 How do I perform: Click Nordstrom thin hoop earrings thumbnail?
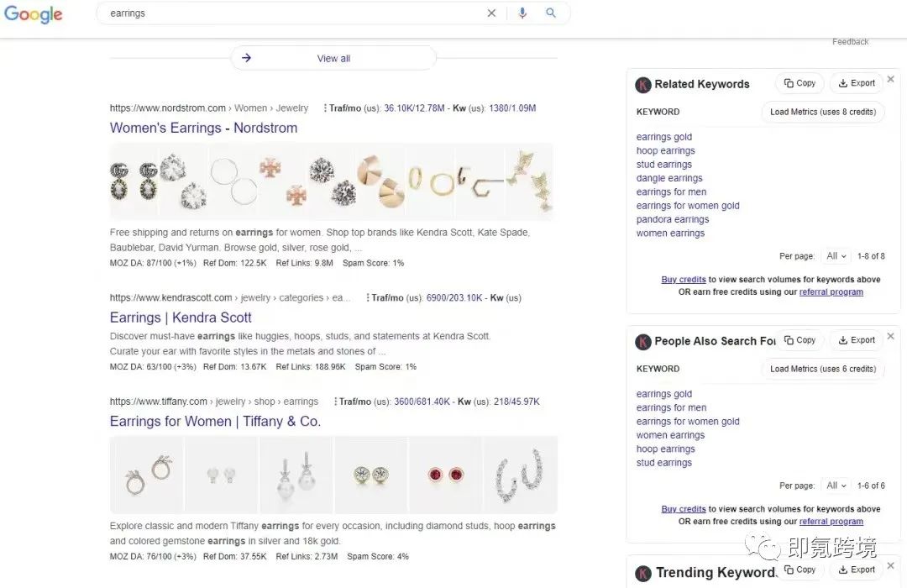[233, 181]
